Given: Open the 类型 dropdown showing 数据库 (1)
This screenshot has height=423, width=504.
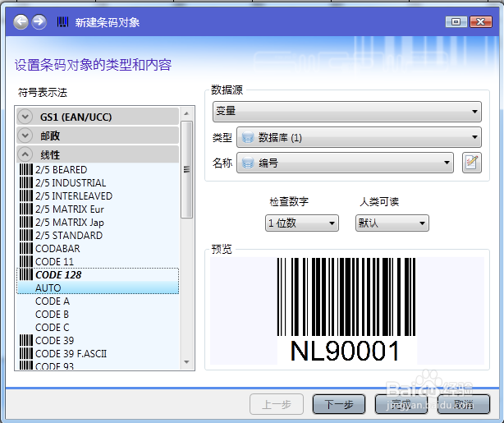Looking at the screenshot, I should (359, 137).
